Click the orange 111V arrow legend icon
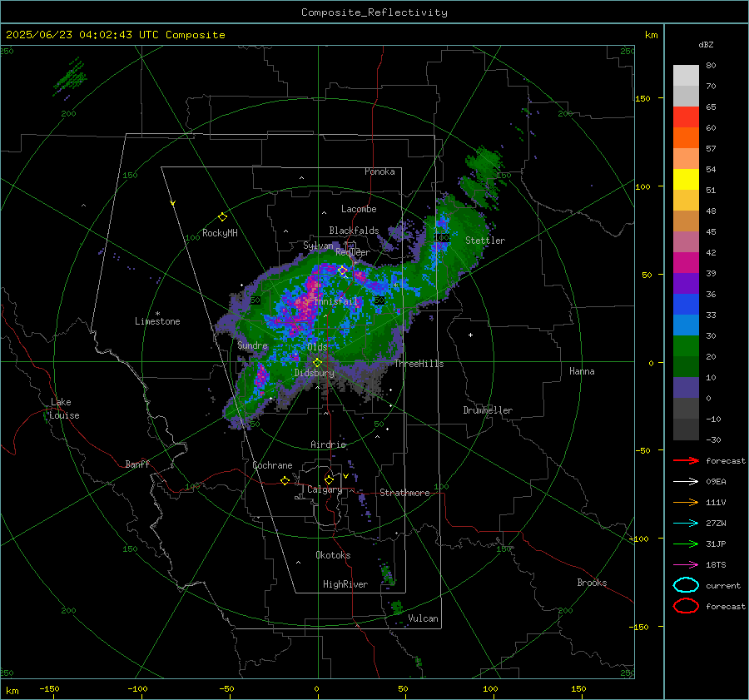This screenshot has width=749, height=700. point(686,502)
